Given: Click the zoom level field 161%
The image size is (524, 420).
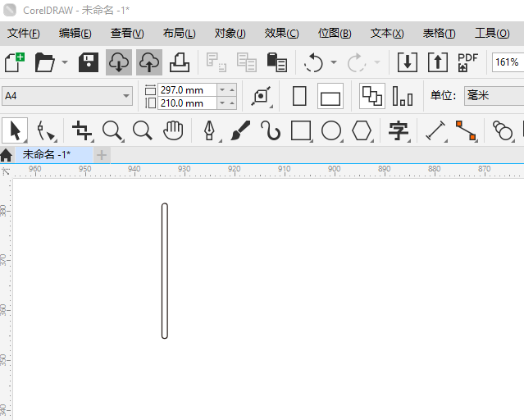Looking at the screenshot, I should [x=508, y=62].
